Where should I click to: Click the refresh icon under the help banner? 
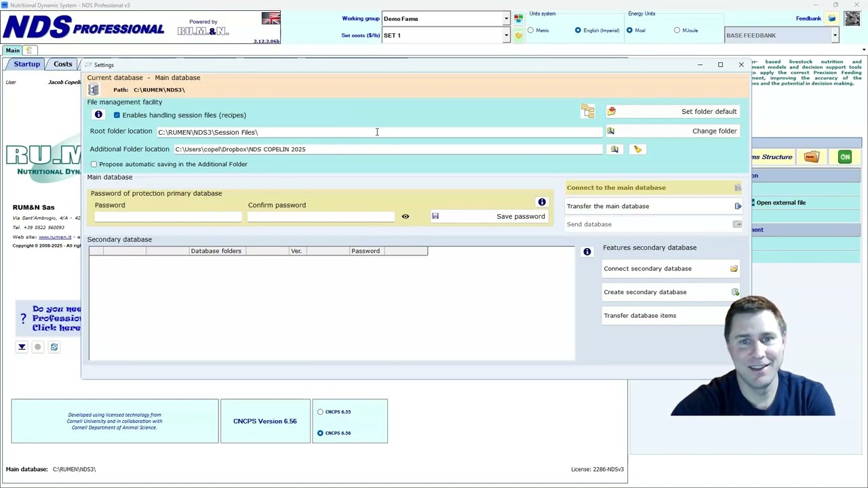pyautogui.click(x=54, y=347)
